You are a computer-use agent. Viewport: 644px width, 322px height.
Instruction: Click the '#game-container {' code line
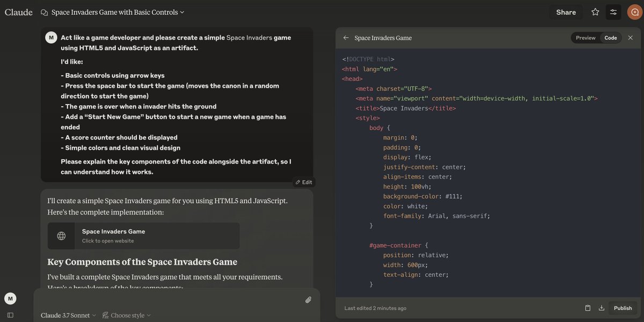click(x=399, y=245)
